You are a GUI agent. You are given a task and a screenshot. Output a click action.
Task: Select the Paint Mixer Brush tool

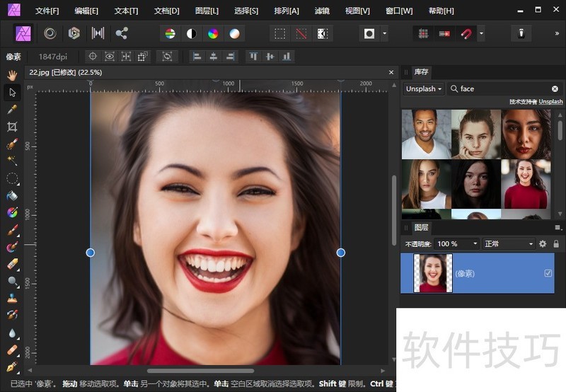12,247
